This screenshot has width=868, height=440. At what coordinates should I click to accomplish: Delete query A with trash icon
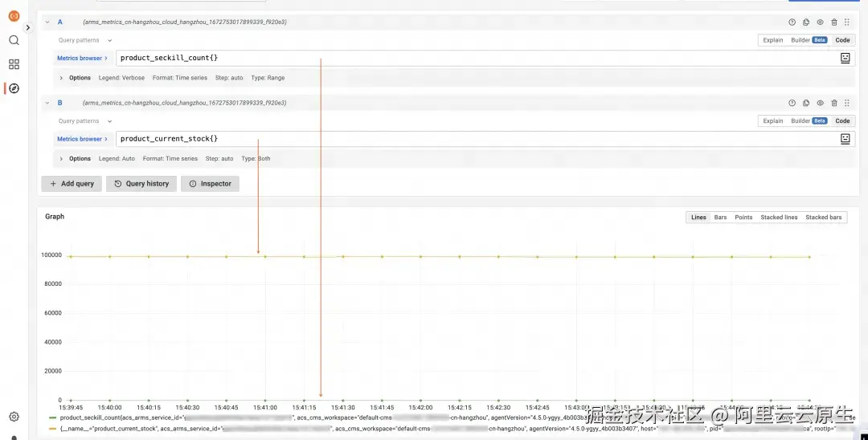point(834,22)
